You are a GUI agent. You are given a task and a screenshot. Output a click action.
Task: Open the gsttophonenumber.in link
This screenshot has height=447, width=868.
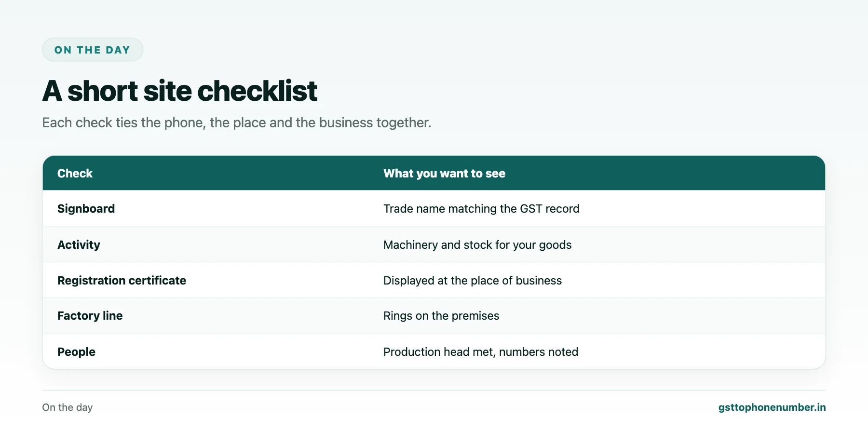click(772, 407)
